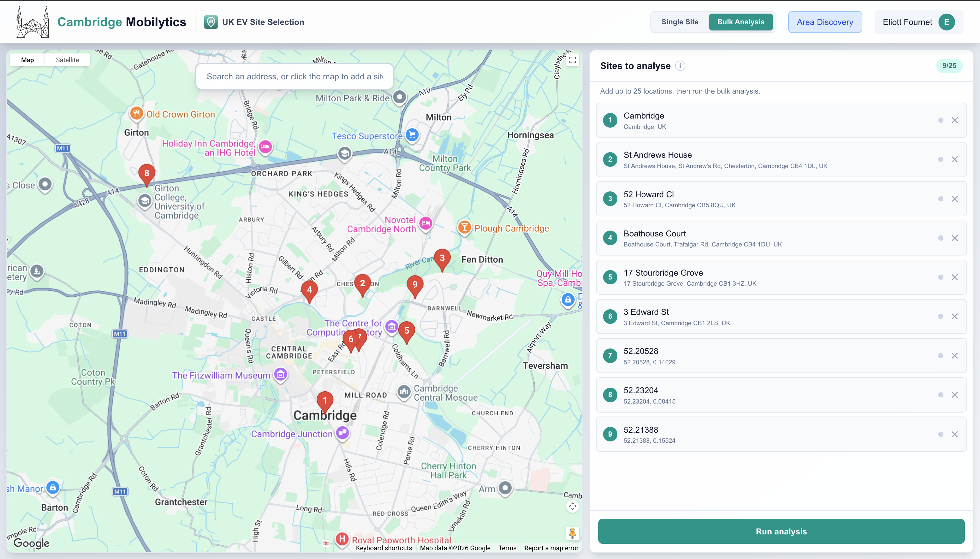This screenshot has width=980, height=559.
Task: Remove 52 Howard Cl from list
Action: tap(955, 199)
